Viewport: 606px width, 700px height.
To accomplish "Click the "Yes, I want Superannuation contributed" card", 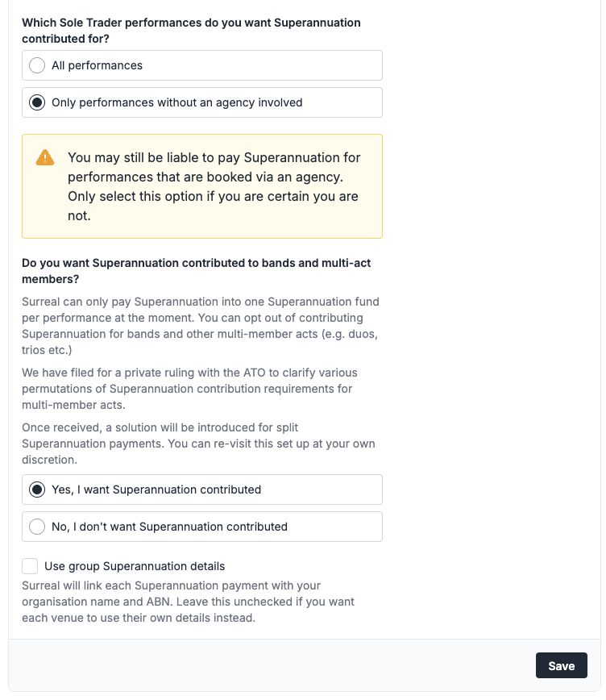I will (201, 490).
